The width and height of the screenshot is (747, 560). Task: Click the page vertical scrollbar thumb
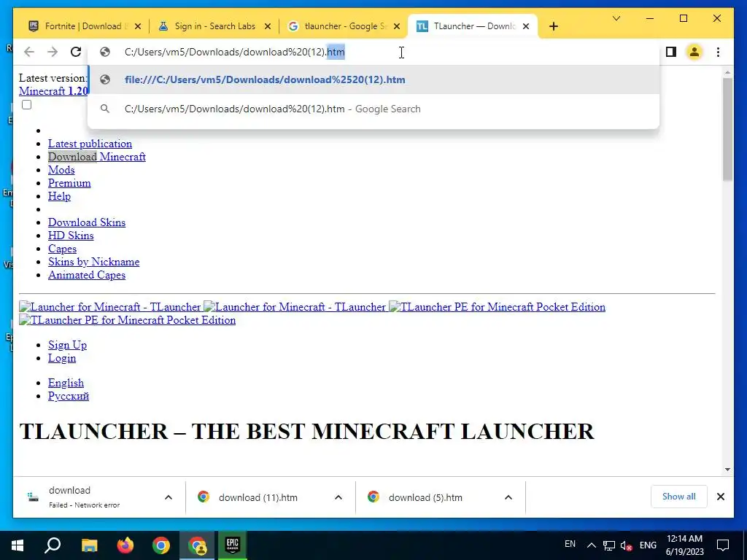point(727,130)
